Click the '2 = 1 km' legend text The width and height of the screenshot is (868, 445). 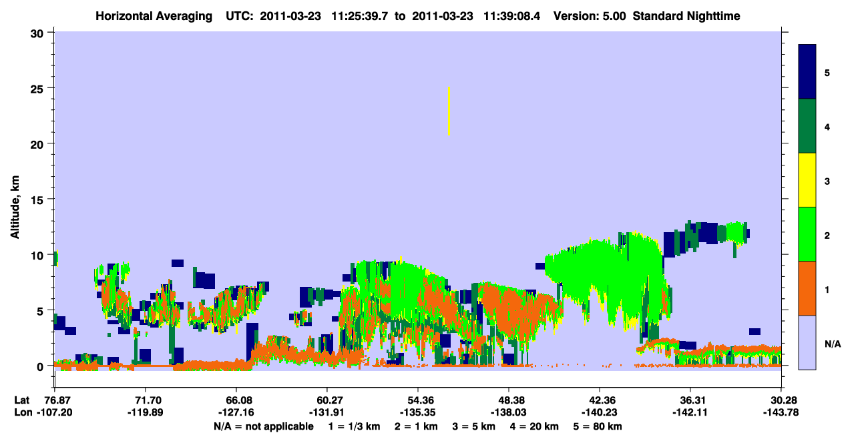(x=417, y=426)
